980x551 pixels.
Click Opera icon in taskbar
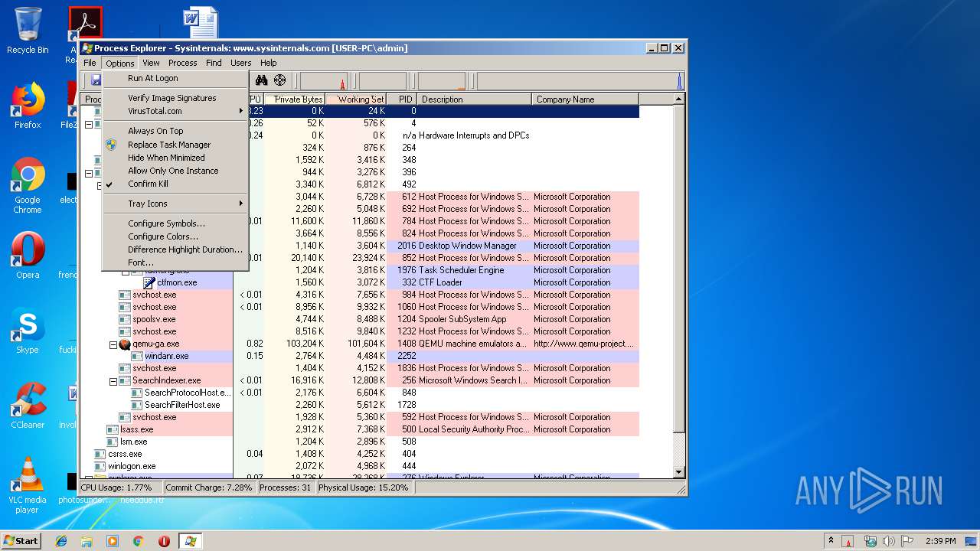[164, 541]
